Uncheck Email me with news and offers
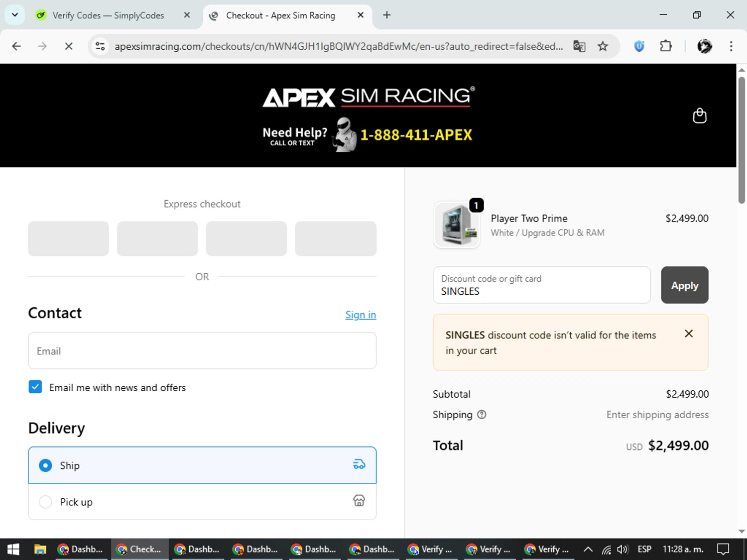The height and width of the screenshot is (560, 747). pyautogui.click(x=35, y=387)
